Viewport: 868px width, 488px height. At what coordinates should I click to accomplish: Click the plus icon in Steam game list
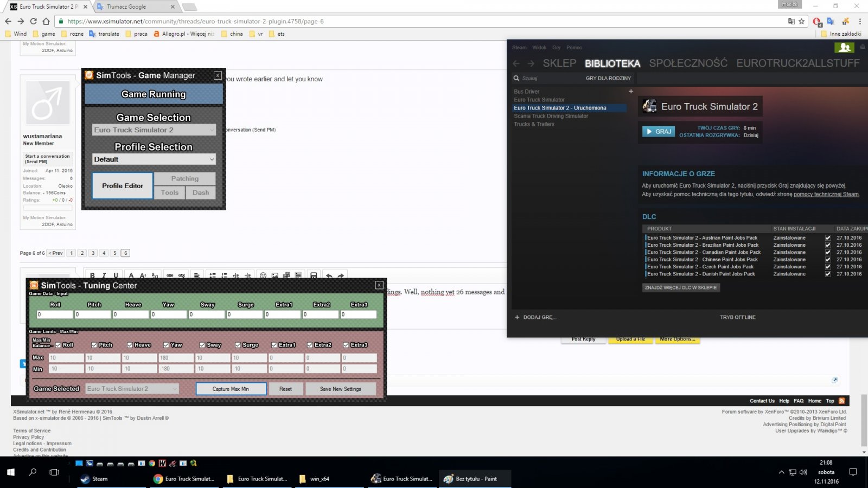(x=631, y=92)
